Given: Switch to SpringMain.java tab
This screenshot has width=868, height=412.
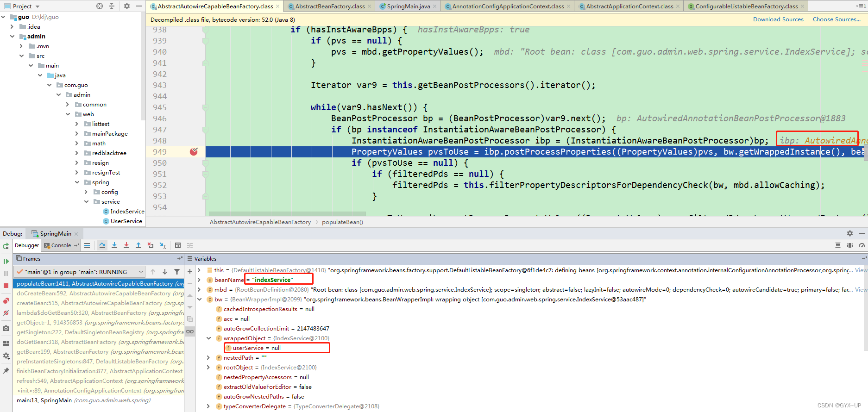Looking at the screenshot, I should 408,6.
